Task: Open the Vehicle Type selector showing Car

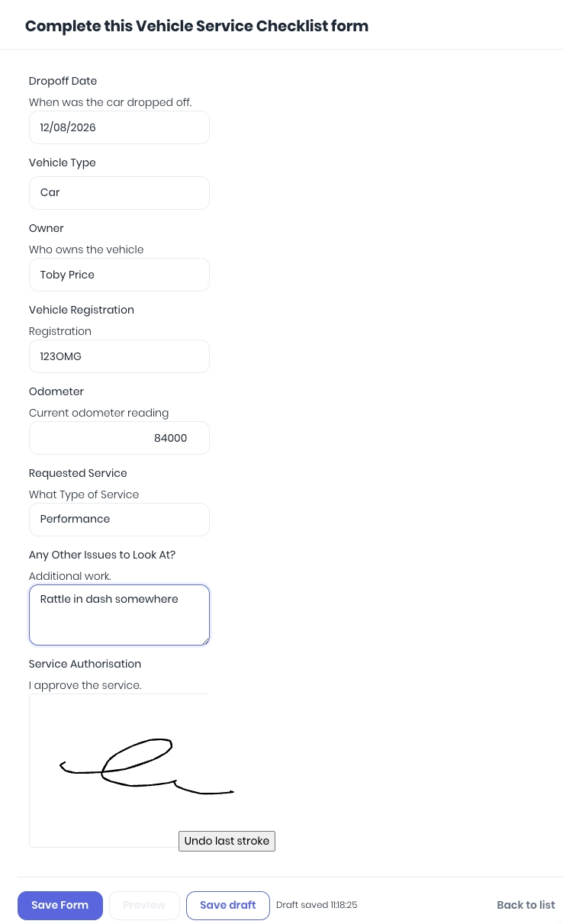Action: [x=119, y=193]
